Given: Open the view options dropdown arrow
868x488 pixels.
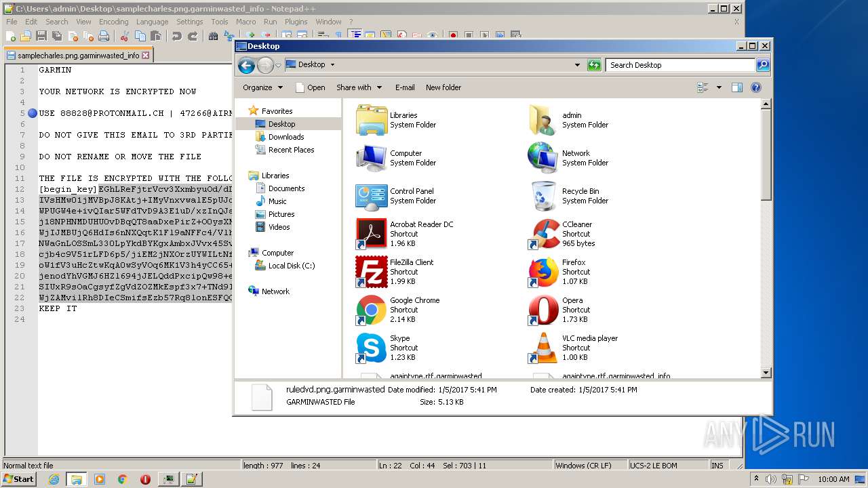Looking at the screenshot, I should pos(719,87).
